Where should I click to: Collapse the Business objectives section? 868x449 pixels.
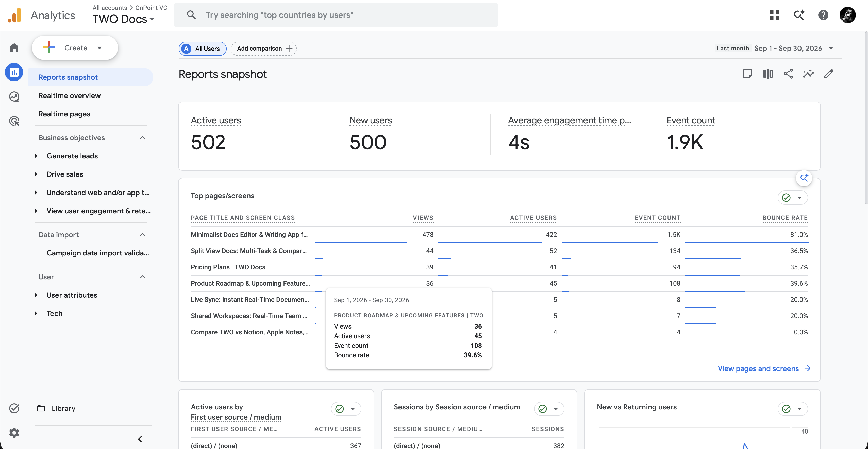(143, 138)
